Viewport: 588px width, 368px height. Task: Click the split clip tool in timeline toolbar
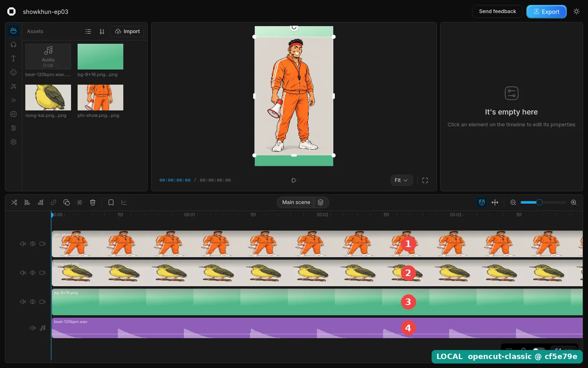click(x=14, y=202)
